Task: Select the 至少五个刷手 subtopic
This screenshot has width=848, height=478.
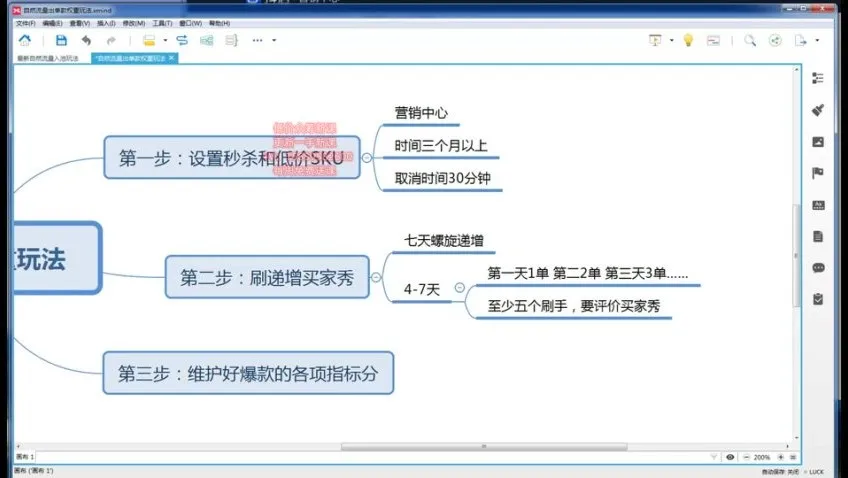Action: coord(574,306)
